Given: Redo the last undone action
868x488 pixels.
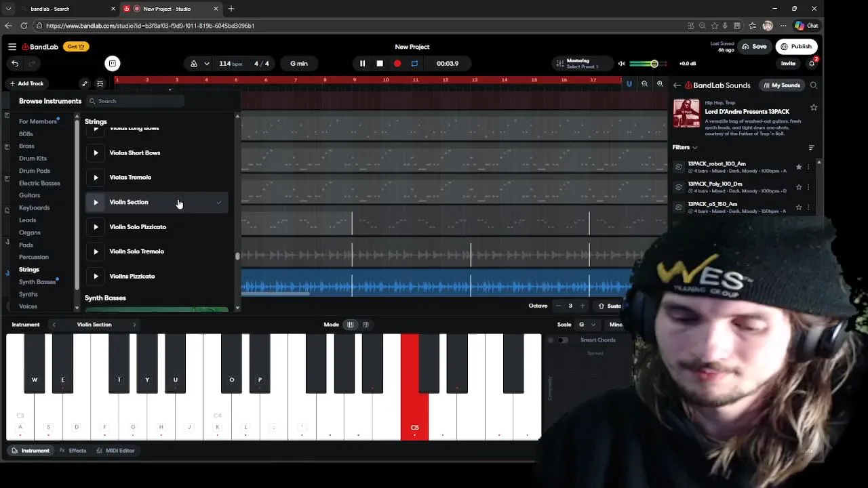Looking at the screenshot, I should 31,64.
